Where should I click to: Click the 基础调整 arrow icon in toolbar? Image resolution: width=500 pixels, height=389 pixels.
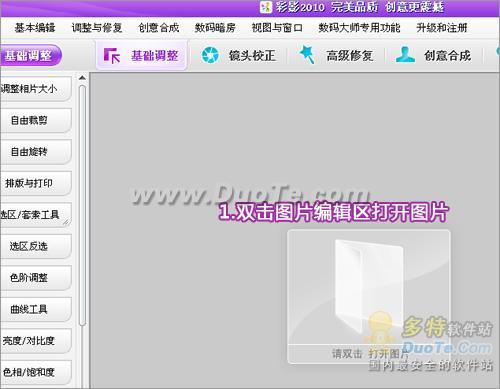[x=111, y=55]
